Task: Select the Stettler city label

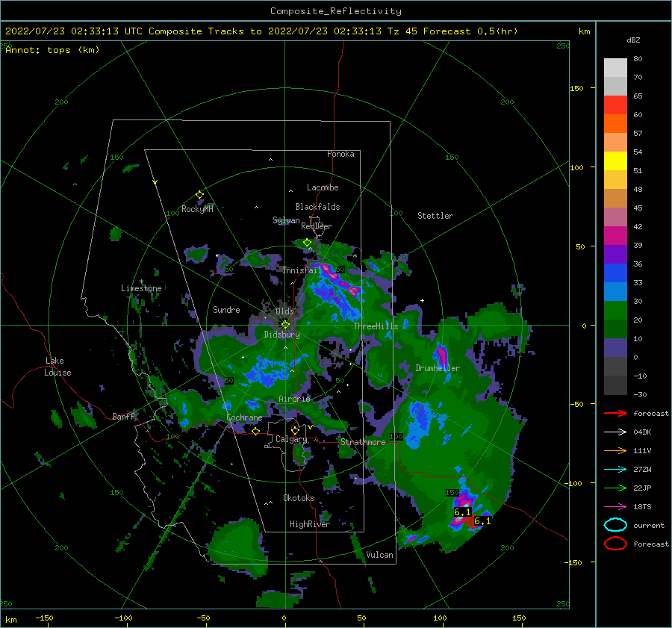Action: 435,216
